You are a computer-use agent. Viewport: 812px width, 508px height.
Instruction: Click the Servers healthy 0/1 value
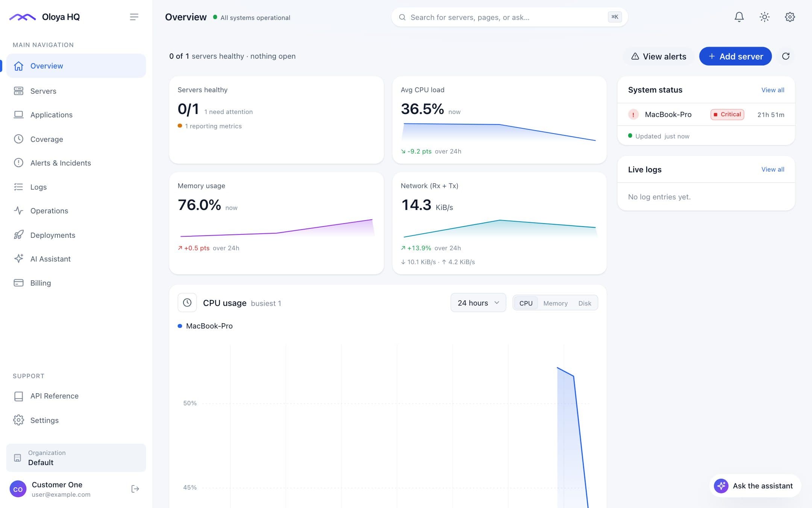coord(188,109)
